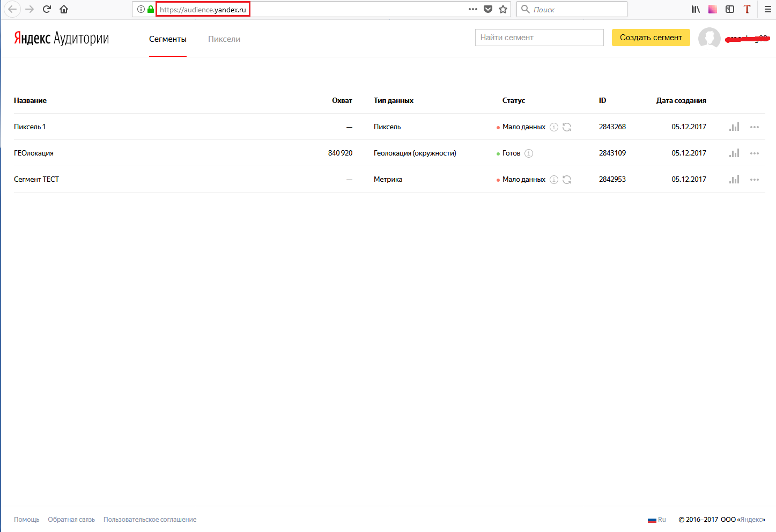Click Мало данных status for Сегмент ТЕСТ

pos(524,180)
